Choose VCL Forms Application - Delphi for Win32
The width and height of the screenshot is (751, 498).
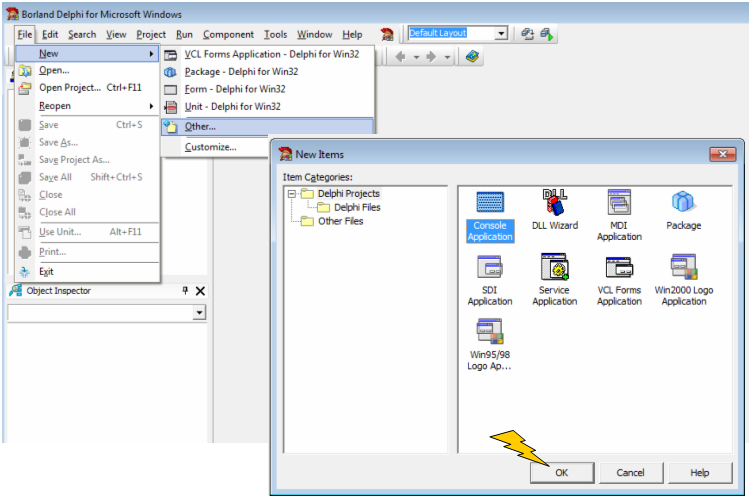point(267,54)
